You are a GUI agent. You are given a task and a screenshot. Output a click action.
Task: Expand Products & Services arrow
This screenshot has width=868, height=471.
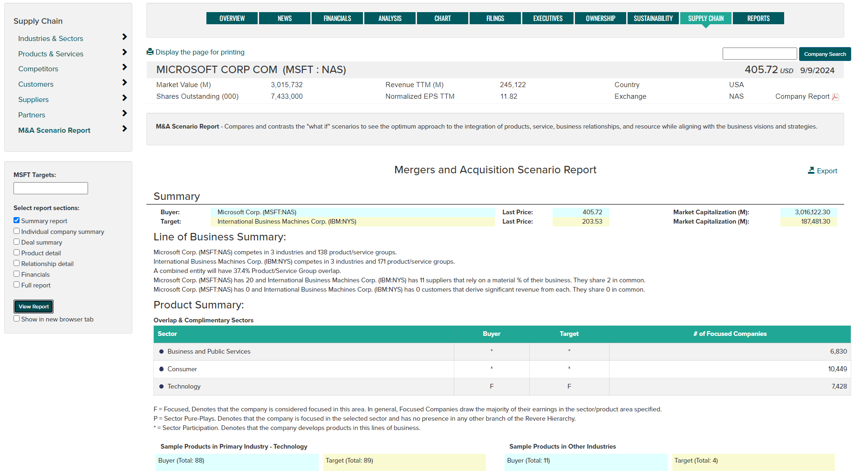pyautogui.click(x=124, y=52)
